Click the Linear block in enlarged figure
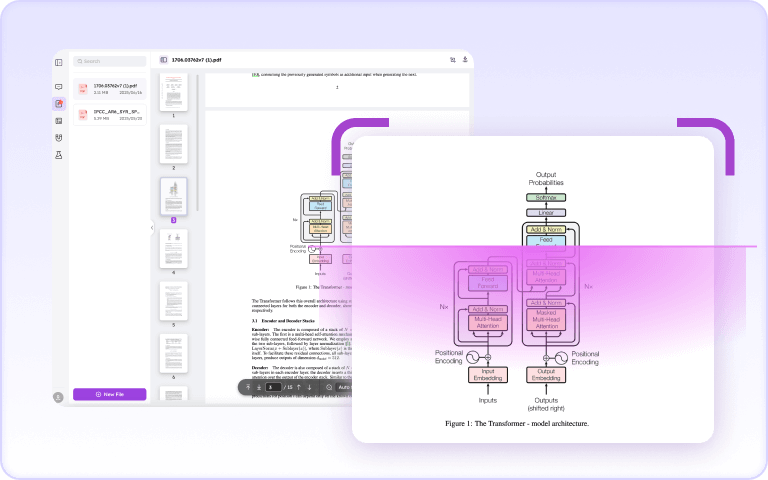Viewport: 768px width, 480px height. [546, 213]
